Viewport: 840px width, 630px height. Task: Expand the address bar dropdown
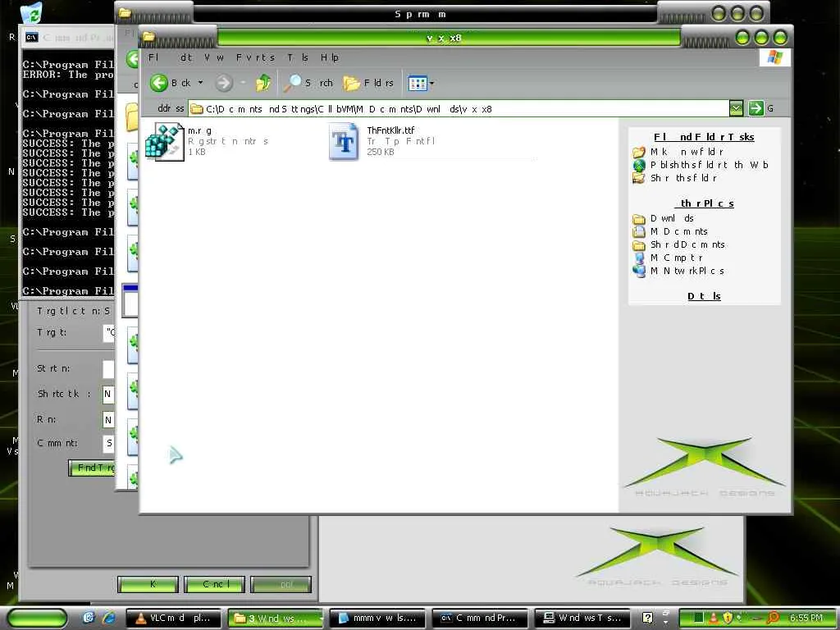[737, 108]
